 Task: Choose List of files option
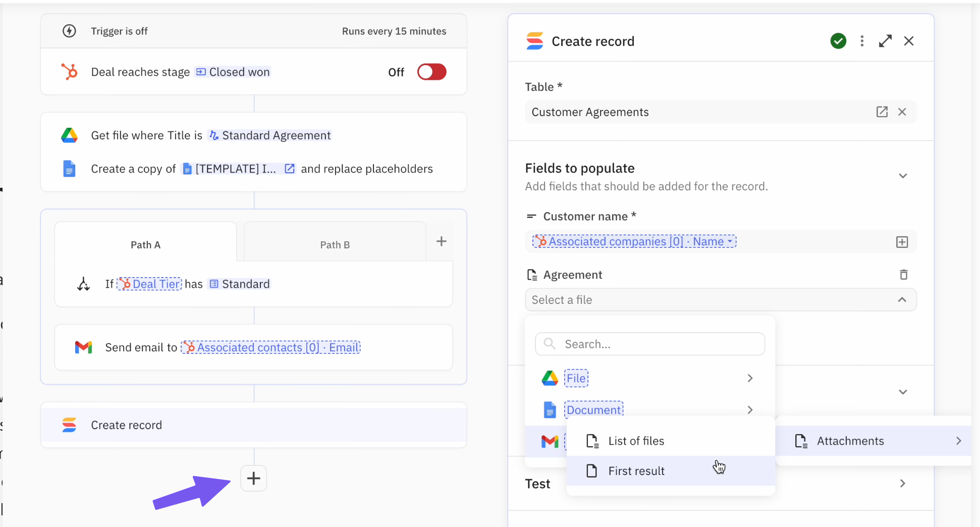[x=671, y=441]
